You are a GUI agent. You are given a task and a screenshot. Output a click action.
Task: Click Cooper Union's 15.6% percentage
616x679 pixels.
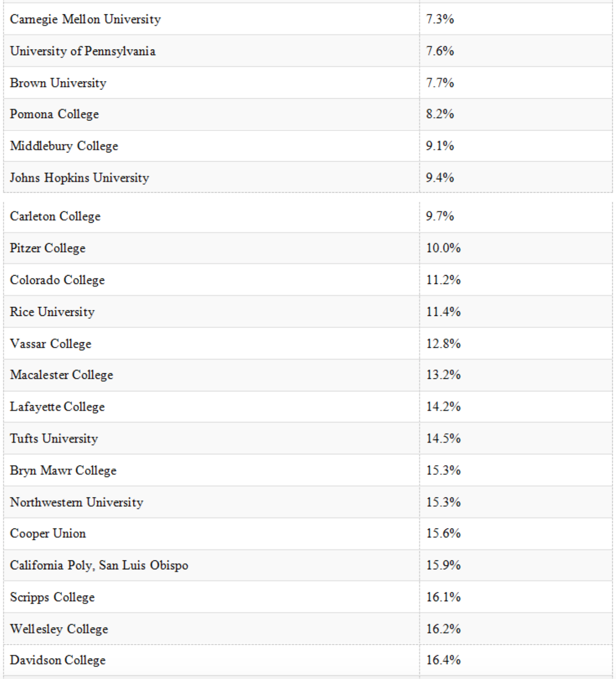pos(443,534)
